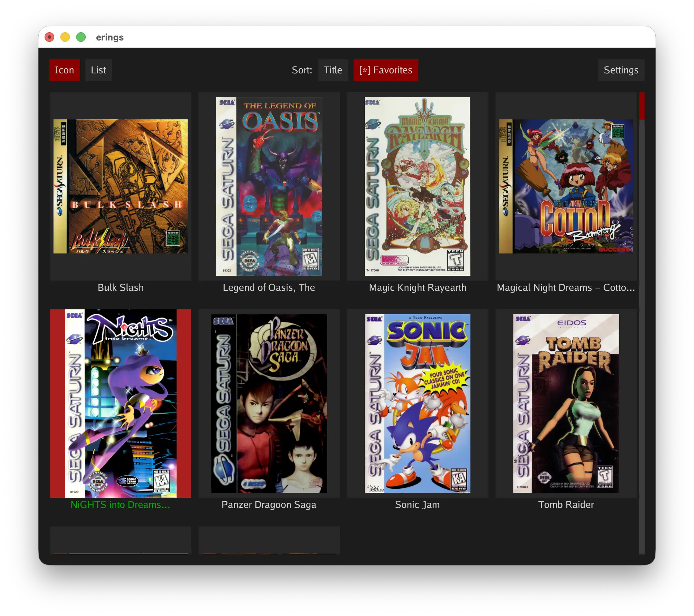
Task: Switch to Icon view
Action: click(64, 70)
